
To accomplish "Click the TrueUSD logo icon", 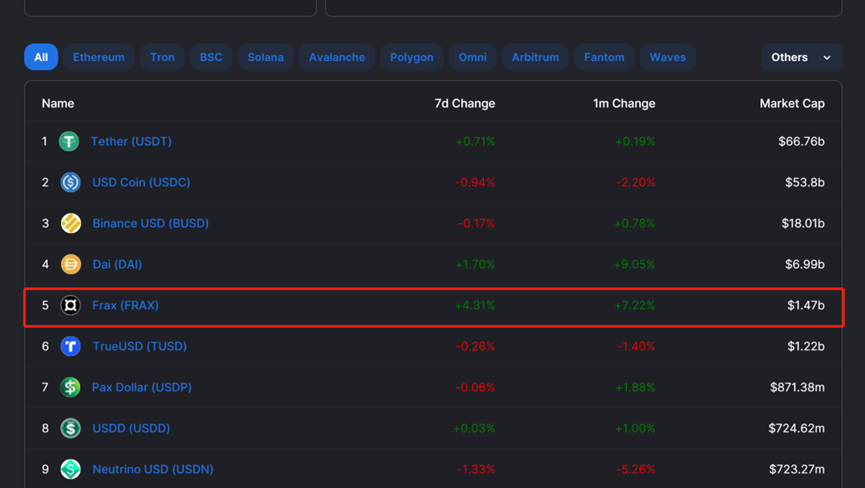I will (71, 346).
